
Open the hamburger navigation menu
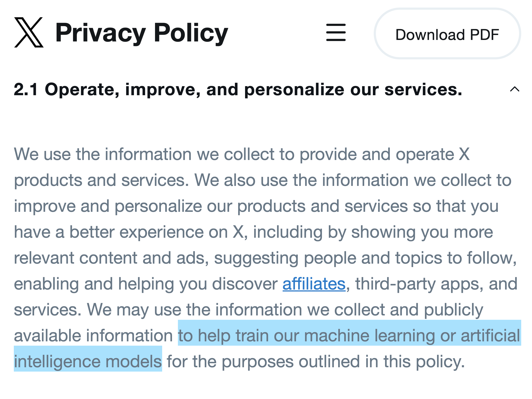[x=336, y=32]
